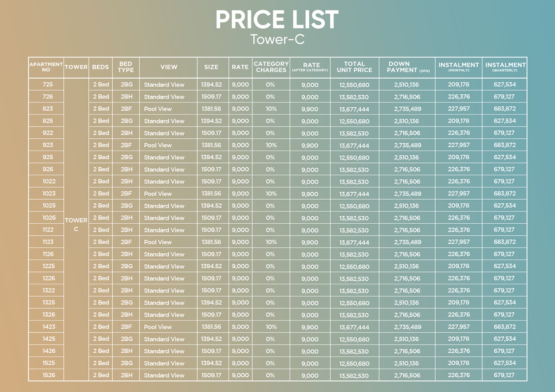Click the BED TYPE column header
The height and width of the screenshot is (392, 555).
126,67
